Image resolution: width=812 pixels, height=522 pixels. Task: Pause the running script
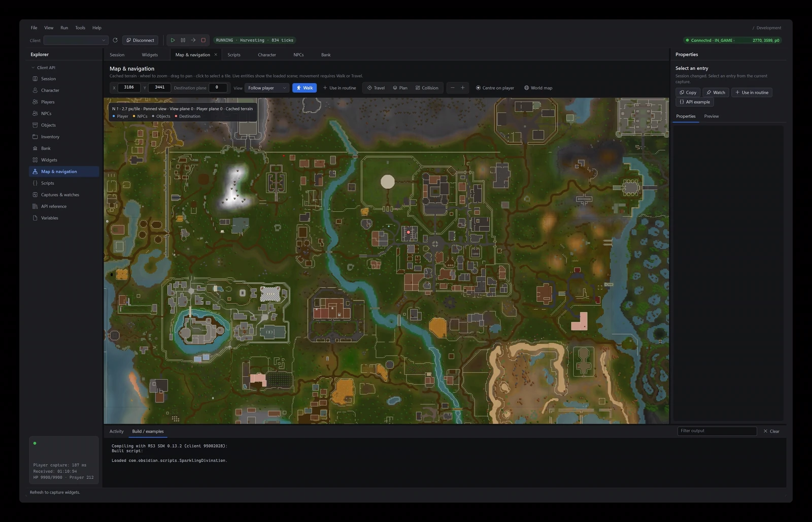(x=183, y=40)
